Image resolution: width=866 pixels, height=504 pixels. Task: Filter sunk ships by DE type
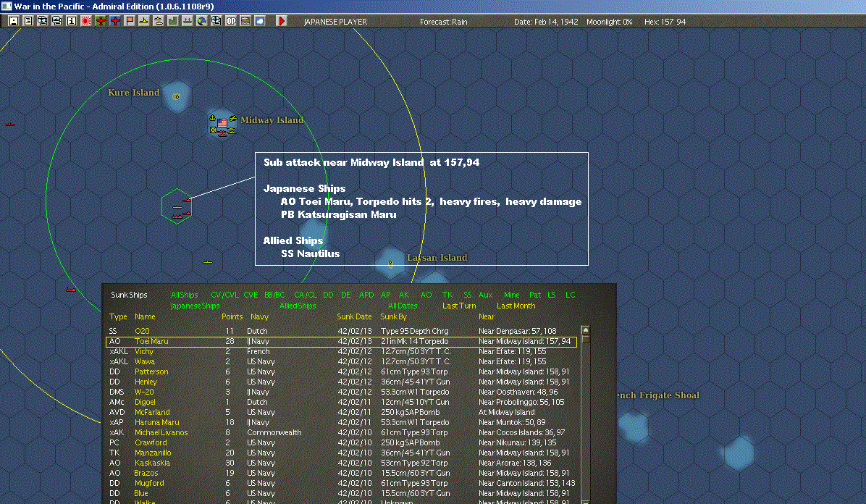tap(345, 295)
